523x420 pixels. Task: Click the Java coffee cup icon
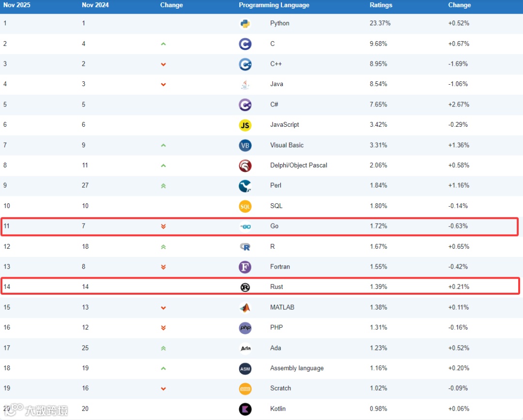click(245, 84)
